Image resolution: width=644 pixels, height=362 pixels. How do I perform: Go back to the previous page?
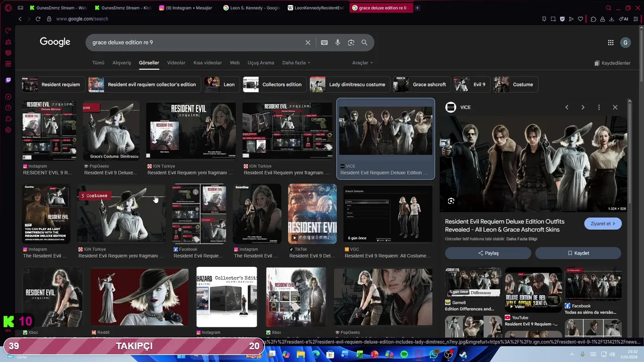20,19
